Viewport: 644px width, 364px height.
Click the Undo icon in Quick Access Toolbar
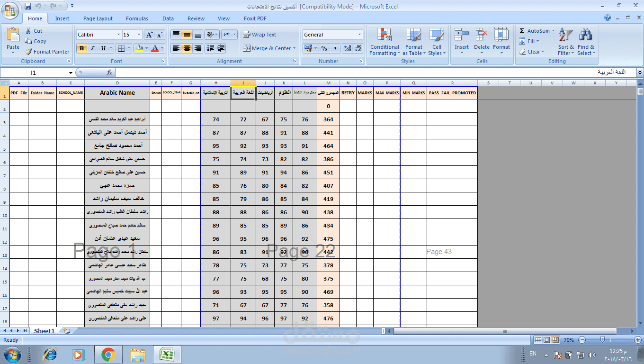point(38,6)
